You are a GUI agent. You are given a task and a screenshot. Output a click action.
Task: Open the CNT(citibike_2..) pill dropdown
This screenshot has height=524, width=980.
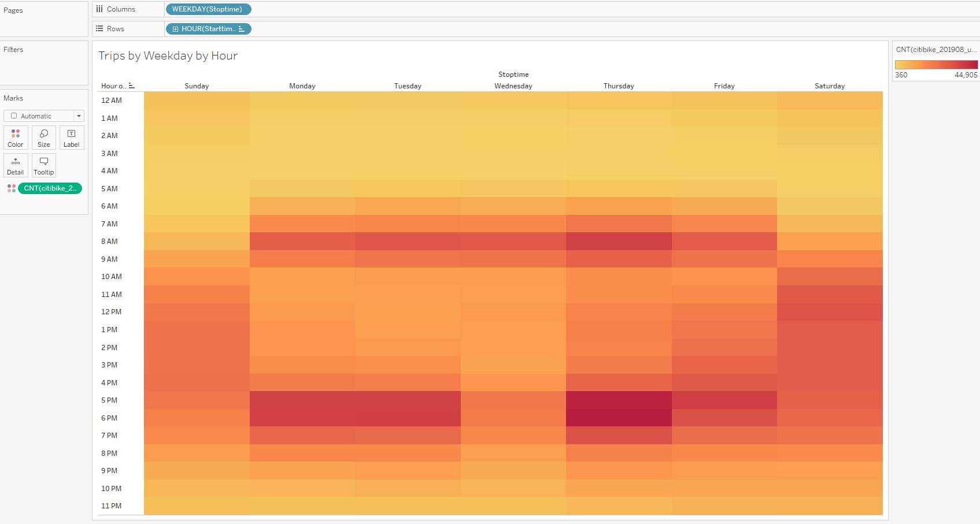pyautogui.click(x=50, y=188)
